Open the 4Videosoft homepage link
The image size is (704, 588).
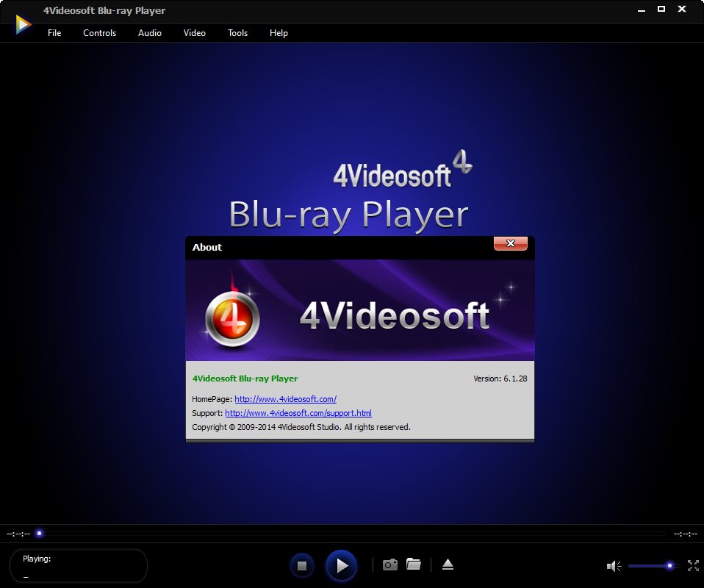(x=286, y=399)
